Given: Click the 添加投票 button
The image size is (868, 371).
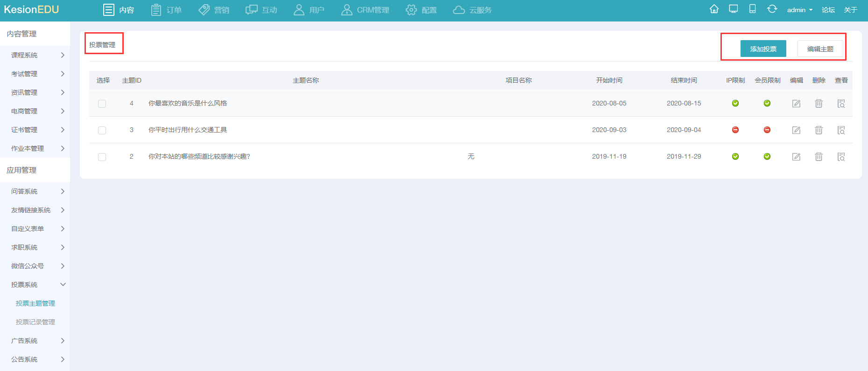Looking at the screenshot, I should click(763, 49).
